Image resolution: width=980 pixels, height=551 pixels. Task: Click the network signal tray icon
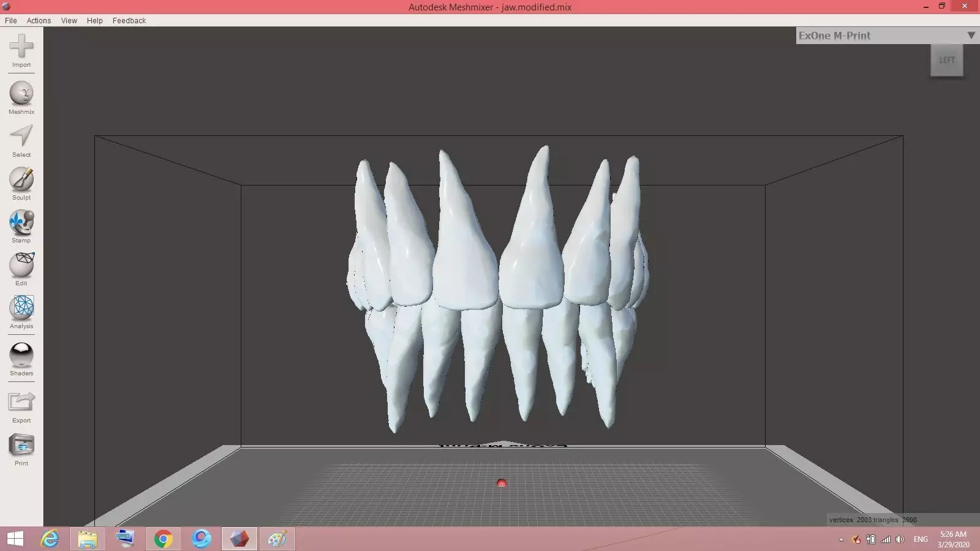[886, 539]
